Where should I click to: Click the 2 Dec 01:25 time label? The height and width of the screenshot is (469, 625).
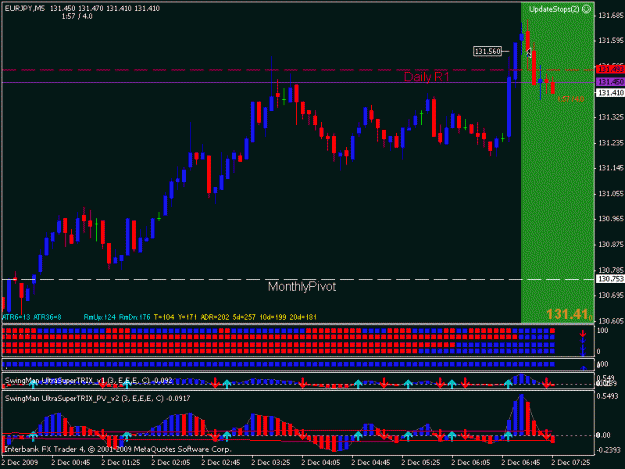click(x=121, y=463)
